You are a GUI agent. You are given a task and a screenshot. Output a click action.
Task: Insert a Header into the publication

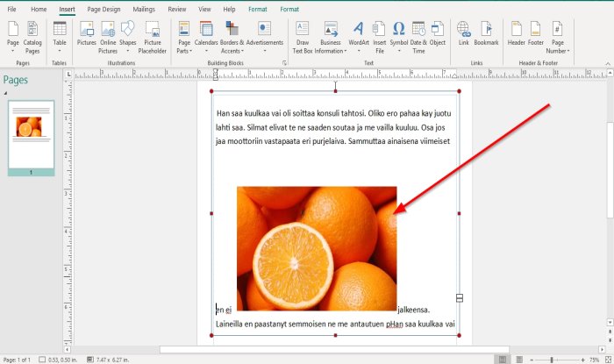tap(516, 33)
